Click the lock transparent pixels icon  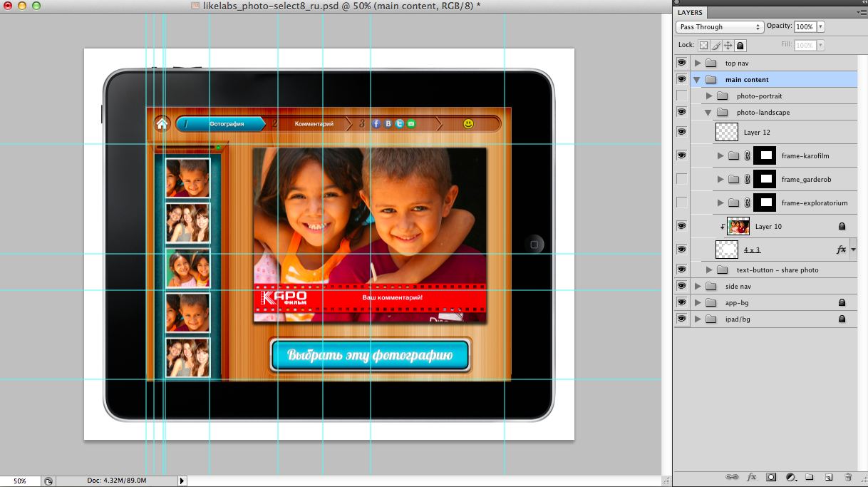coord(703,45)
